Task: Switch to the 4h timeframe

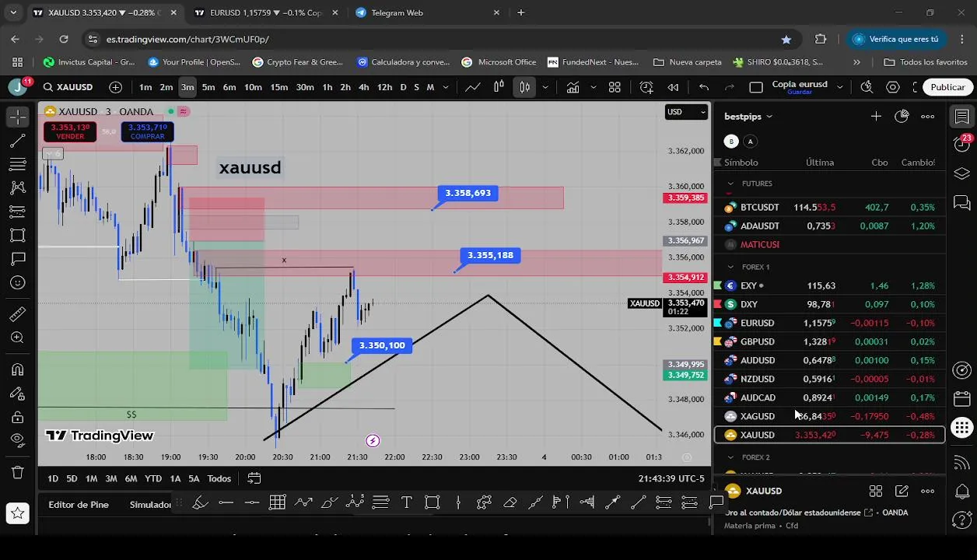Action: (363, 87)
